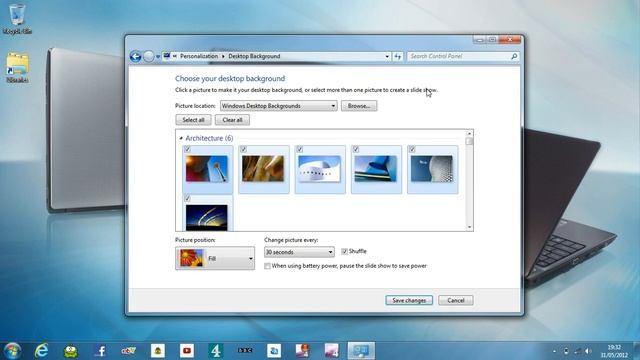Uncheck the fourth Architecture image with blue structure
640x360 pixels.
pos(356,149)
